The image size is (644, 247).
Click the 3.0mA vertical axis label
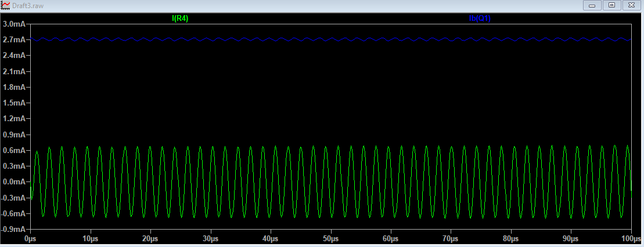tap(13, 24)
